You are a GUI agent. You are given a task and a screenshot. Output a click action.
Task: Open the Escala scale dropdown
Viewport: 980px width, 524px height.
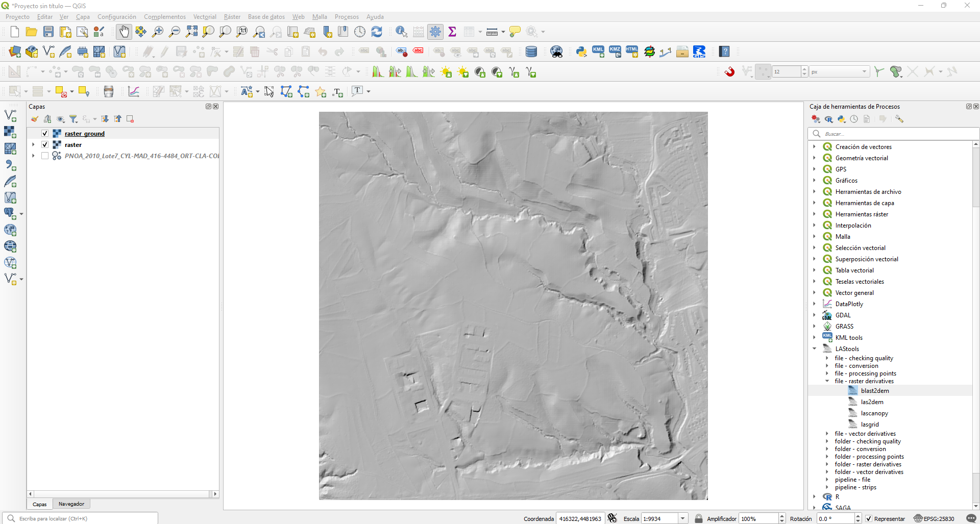pos(682,519)
